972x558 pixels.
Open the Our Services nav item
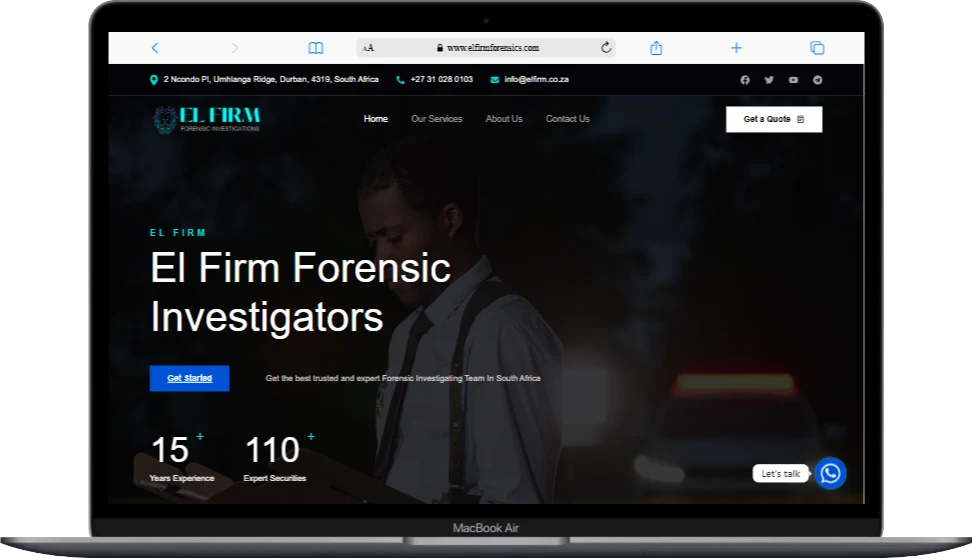point(436,119)
